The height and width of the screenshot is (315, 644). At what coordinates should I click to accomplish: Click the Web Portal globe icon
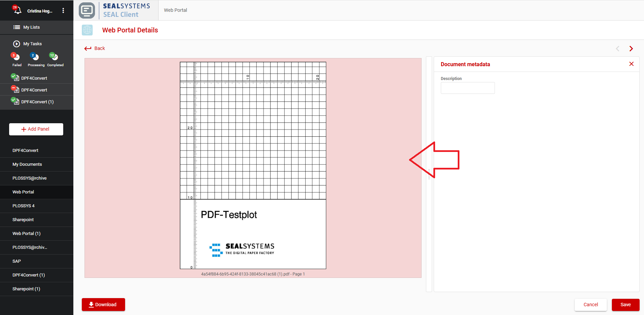click(x=87, y=30)
